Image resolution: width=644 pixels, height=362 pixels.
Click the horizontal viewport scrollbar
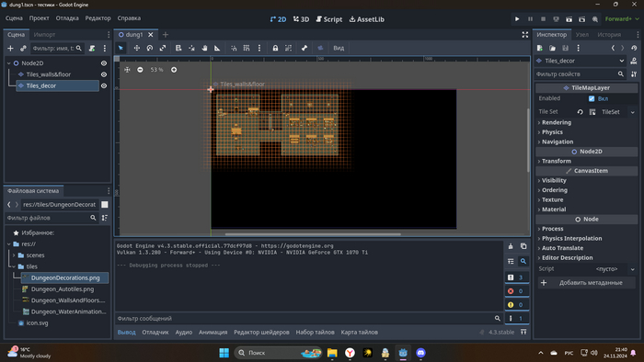click(x=313, y=234)
